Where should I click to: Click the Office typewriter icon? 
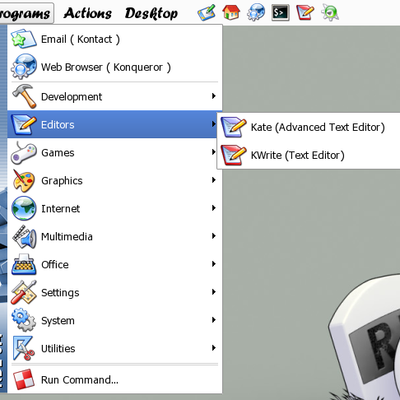pos(23,264)
